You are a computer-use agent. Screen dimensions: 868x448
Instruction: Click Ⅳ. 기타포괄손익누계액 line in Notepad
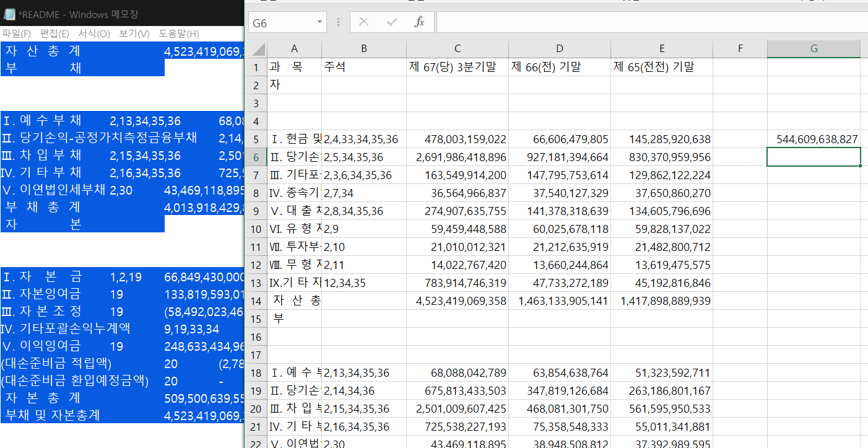pyautogui.click(x=122, y=328)
